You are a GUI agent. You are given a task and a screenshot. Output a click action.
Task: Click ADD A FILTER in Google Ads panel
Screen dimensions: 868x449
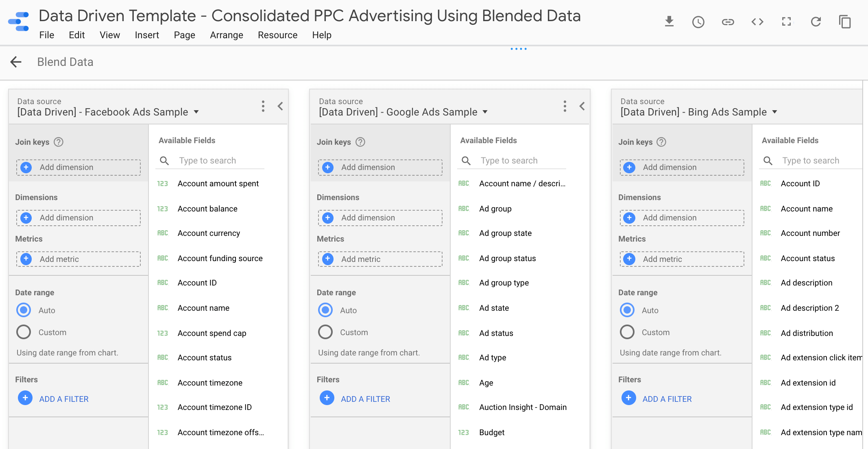[x=365, y=399]
